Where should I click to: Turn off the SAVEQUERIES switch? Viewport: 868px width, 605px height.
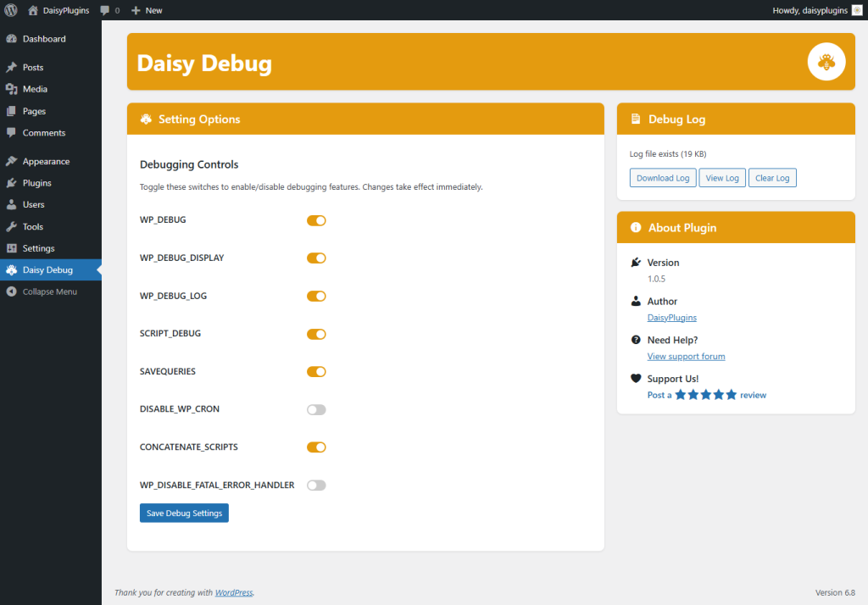316,371
